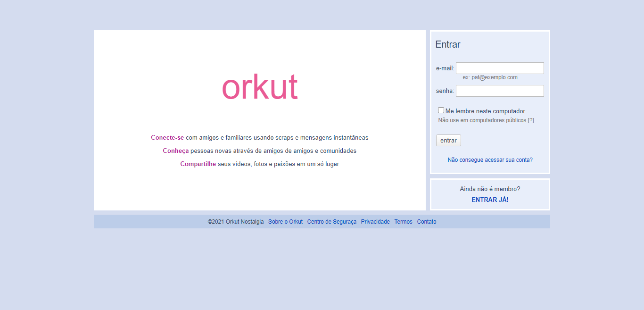The height and width of the screenshot is (310, 644).
Task: Click the 'senha:' field label
Action: point(445,91)
